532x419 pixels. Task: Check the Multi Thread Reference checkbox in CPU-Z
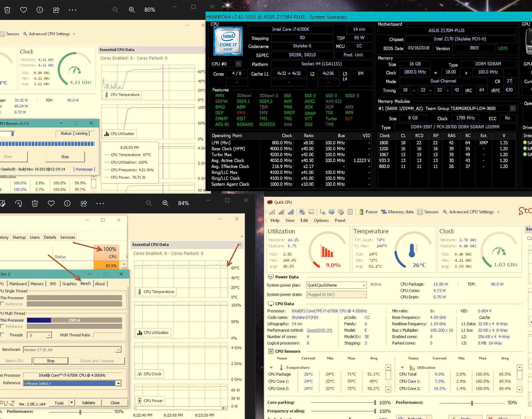[x=2, y=326]
